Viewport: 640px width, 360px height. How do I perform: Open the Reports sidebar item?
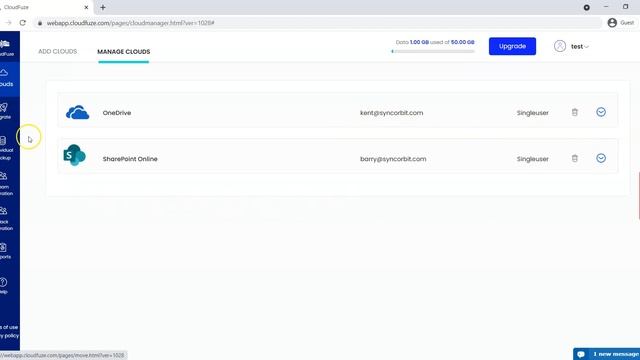coord(5,251)
